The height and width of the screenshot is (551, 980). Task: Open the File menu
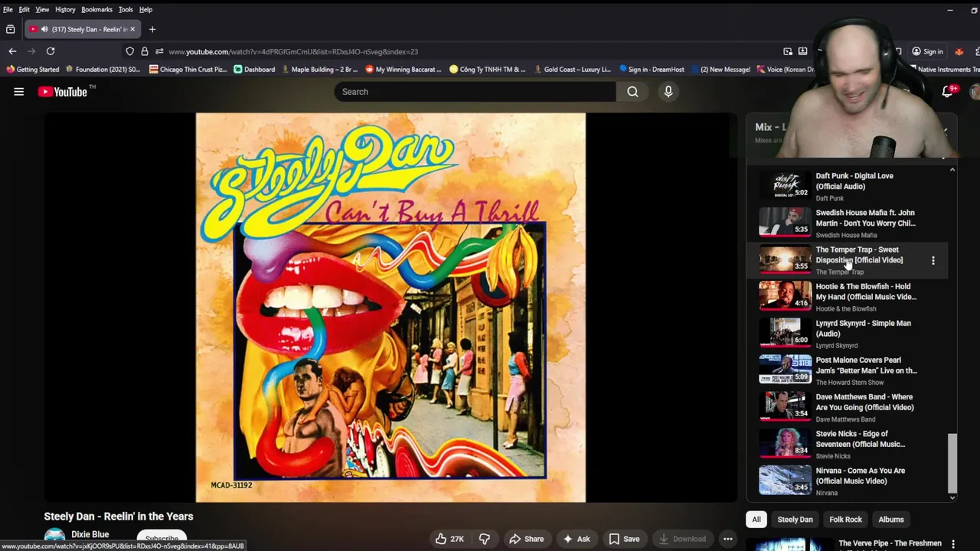point(8,9)
